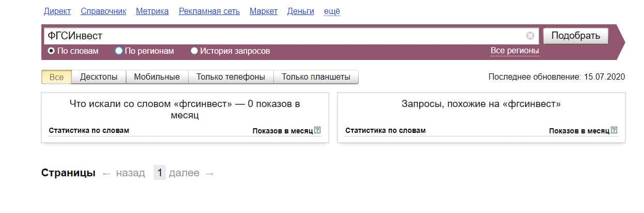Switch to the "Мобильные" device tab
This screenshot has width=644, height=213.
157,77
